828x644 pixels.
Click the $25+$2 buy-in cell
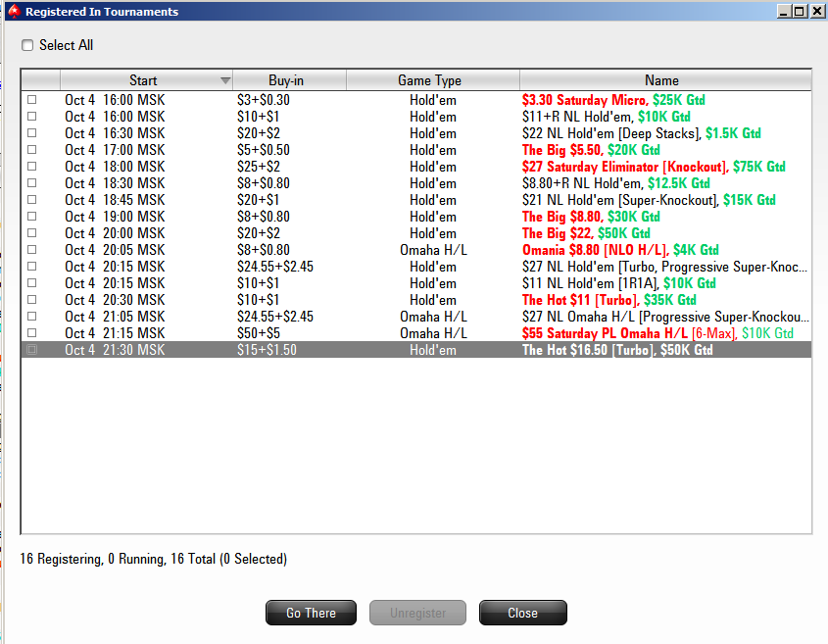click(259, 167)
